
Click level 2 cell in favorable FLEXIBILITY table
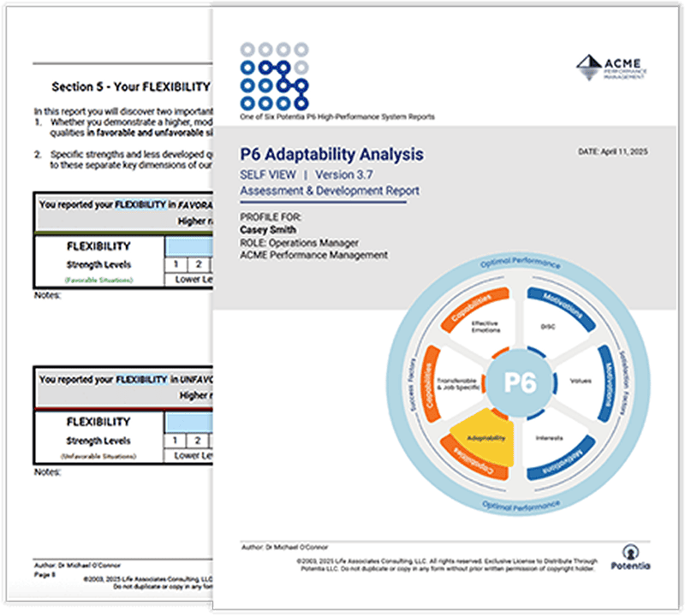(199, 264)
